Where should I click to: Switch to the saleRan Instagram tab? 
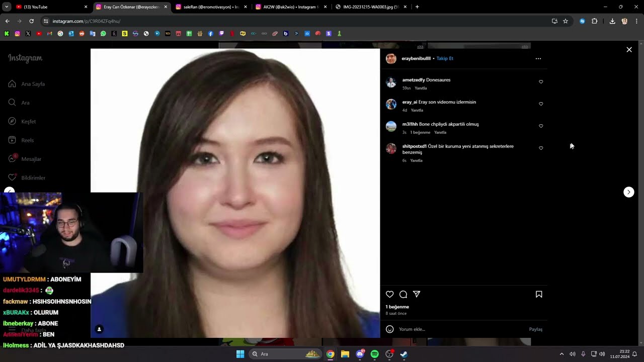[x=211, y=7]
